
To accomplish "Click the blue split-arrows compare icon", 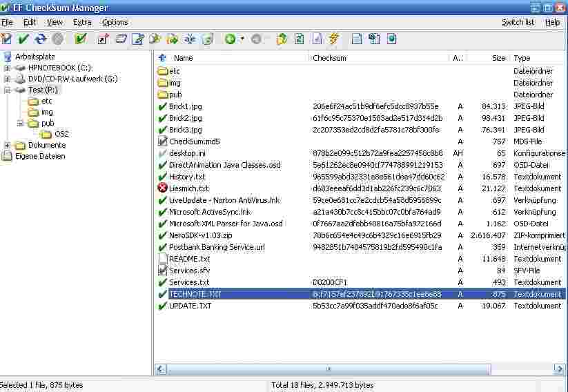I will [x=190, y=39].
